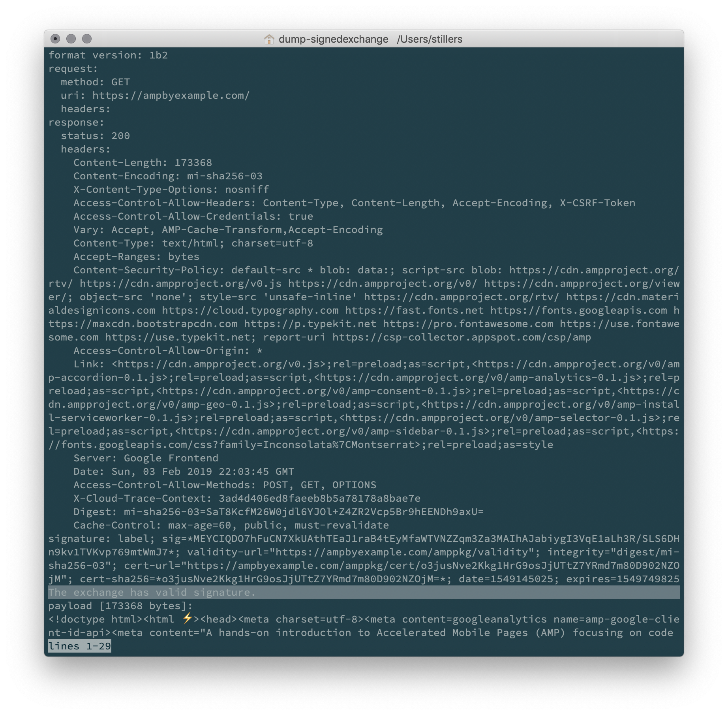Image resolution: width=728 pixels, height=715 pixels.
Task: Click the yellow minimize window button
Action: (70, 38)
